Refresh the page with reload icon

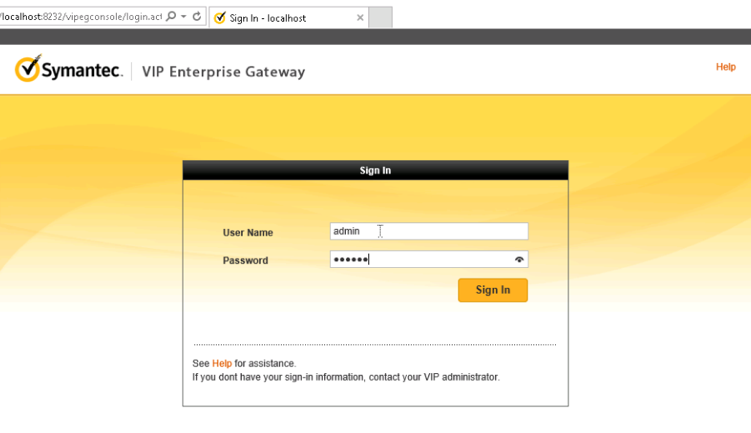(196, 17)
